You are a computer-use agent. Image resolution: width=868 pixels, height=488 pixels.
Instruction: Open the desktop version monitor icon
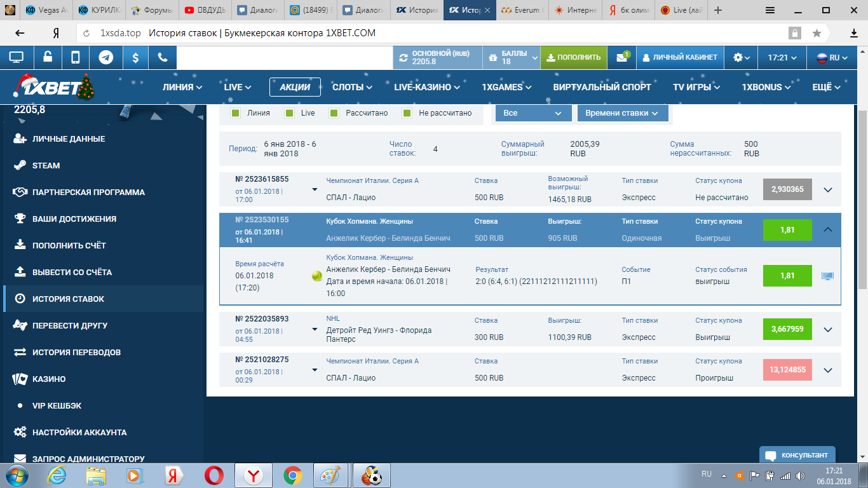point(16,58)
